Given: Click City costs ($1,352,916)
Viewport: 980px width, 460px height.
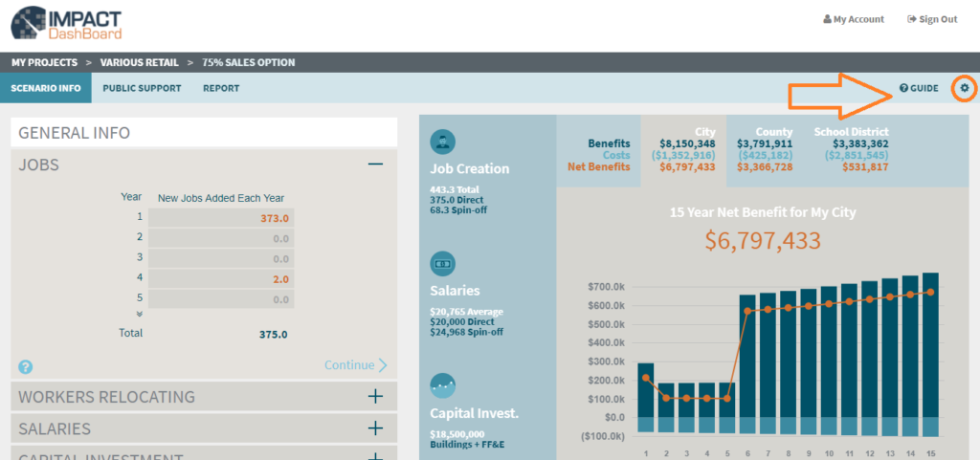Looking at the screenshot, I should pyautogui.click(x=683, y=155).
